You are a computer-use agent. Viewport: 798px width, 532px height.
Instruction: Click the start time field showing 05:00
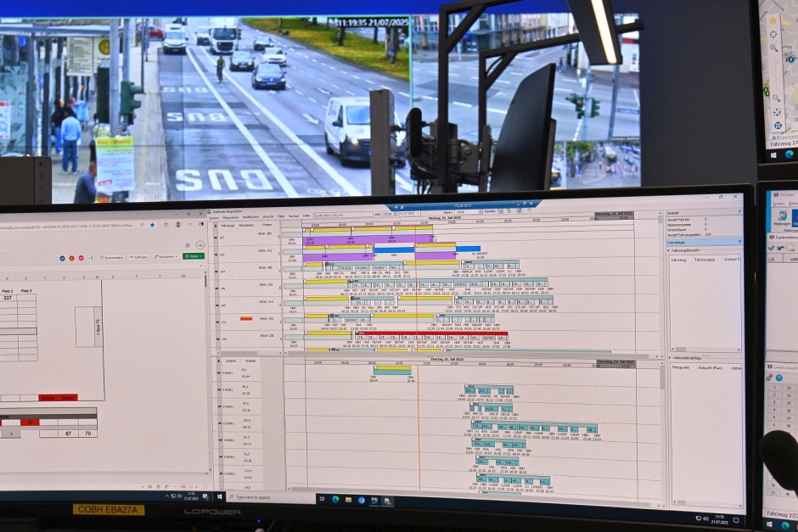click(x=390, y=214)
